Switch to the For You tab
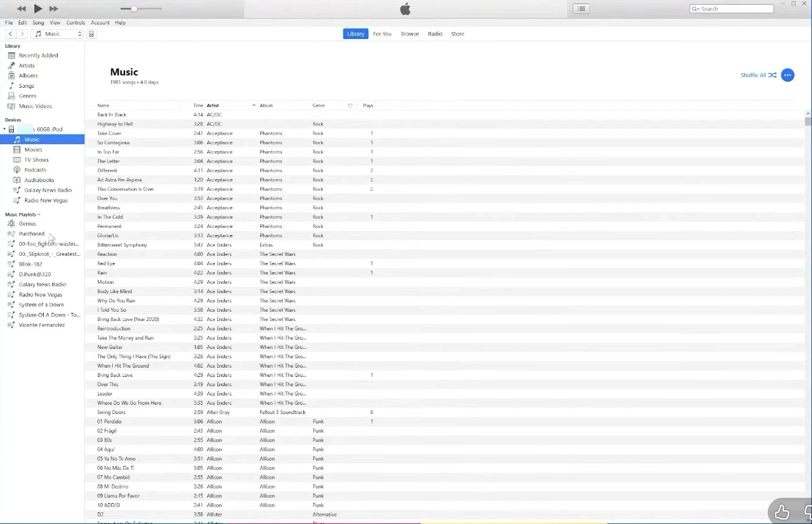The image size is (812, 524). pos(382,34)
